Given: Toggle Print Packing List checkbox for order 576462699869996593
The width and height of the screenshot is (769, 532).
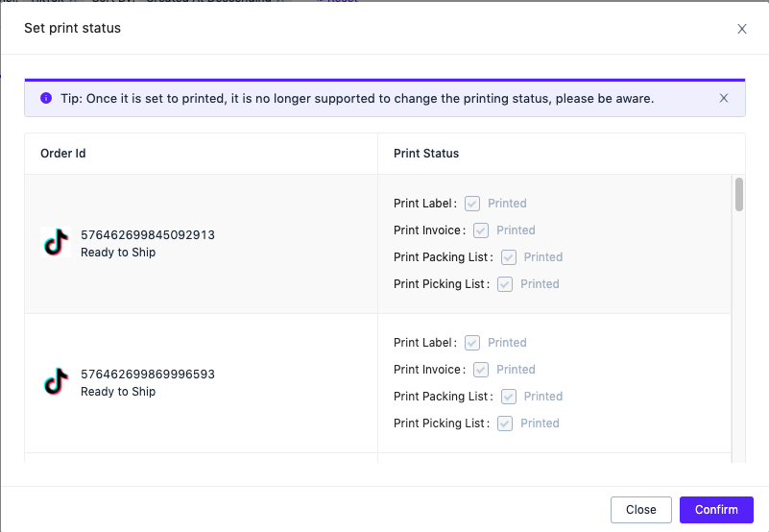Looking at the screenshot, I should pos(509,397).
